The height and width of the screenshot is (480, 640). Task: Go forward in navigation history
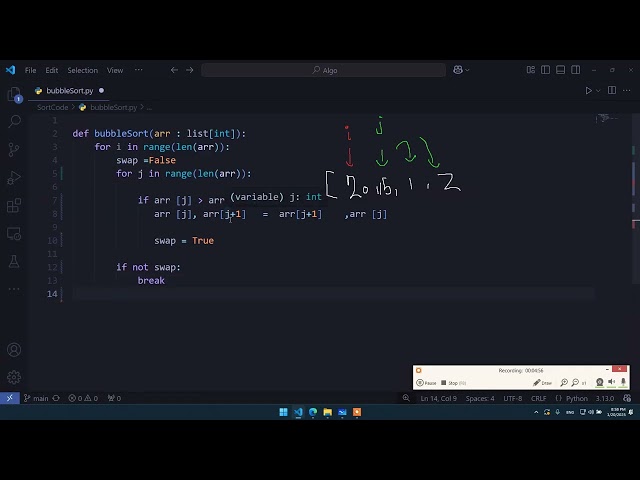[x=190, y=70]
